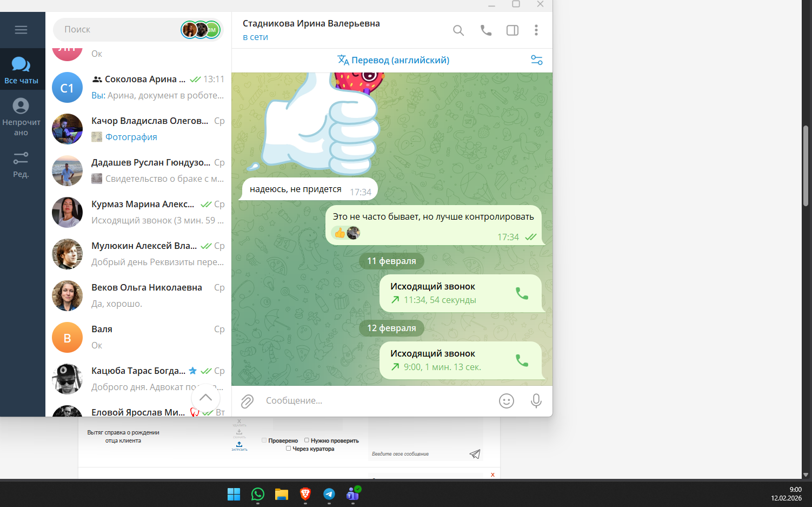This screenshot has width=812, height=507.
Task: Open File Explorer from the taskbar
Action: coord(282,494)
